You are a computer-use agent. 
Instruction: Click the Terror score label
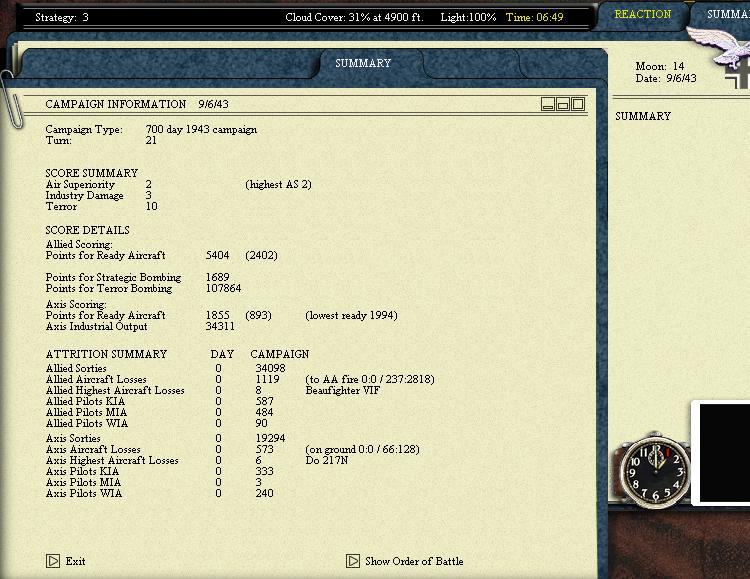61,207
